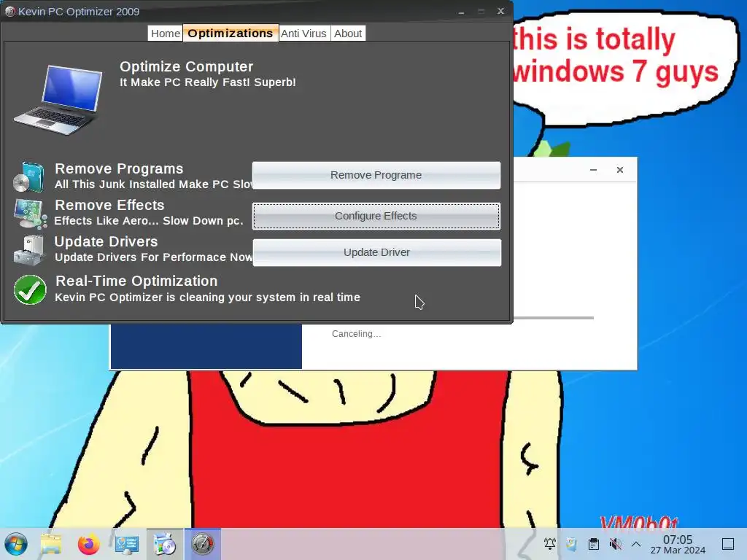Viewport: 747px width, 560px height.
Task: Open the Start menu orb
Action: (16, 544)
